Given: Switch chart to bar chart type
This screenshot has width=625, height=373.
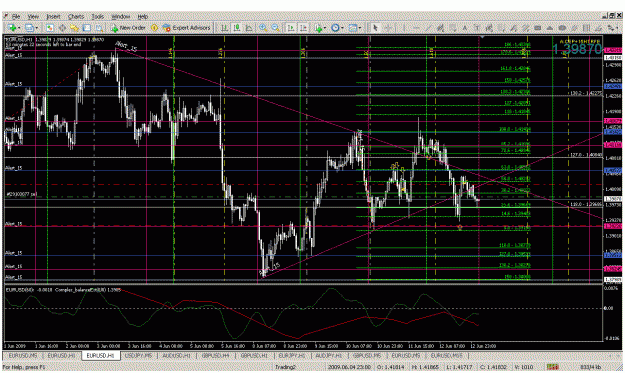Looking at the screenshot, I should click(224, 28).
